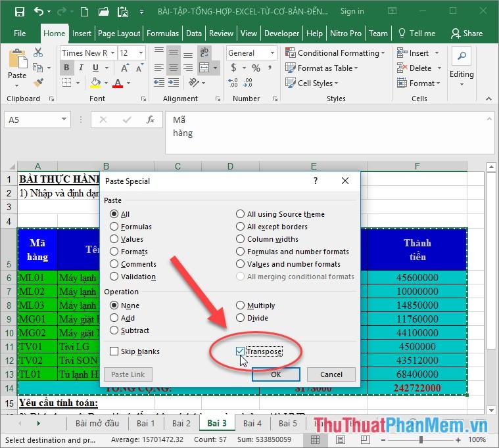Apply Italic formatting from the ribbon

pyautogui.click(x=80, y=68)
